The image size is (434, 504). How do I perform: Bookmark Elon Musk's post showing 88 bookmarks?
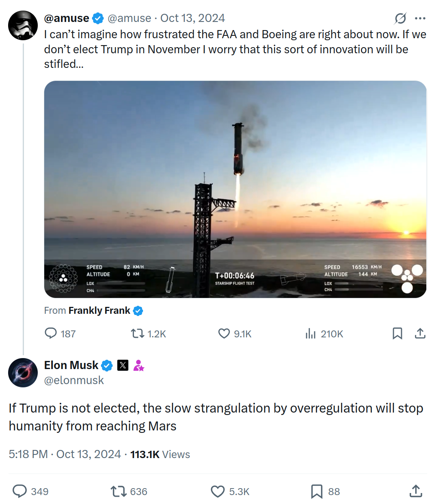pyautogui.click(x=325, y=491)
